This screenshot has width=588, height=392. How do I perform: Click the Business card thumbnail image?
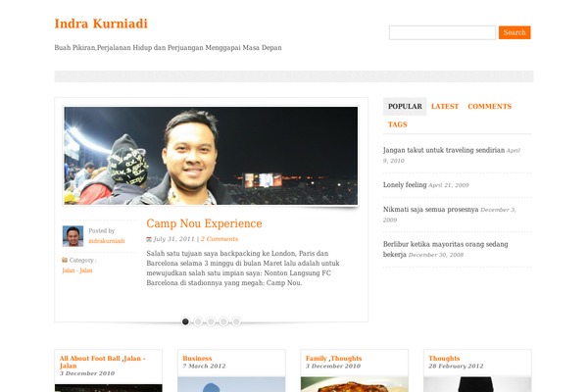231,384
